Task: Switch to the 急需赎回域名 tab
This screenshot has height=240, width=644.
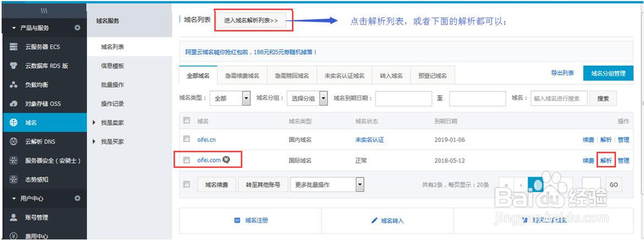Action: (292, 75)
